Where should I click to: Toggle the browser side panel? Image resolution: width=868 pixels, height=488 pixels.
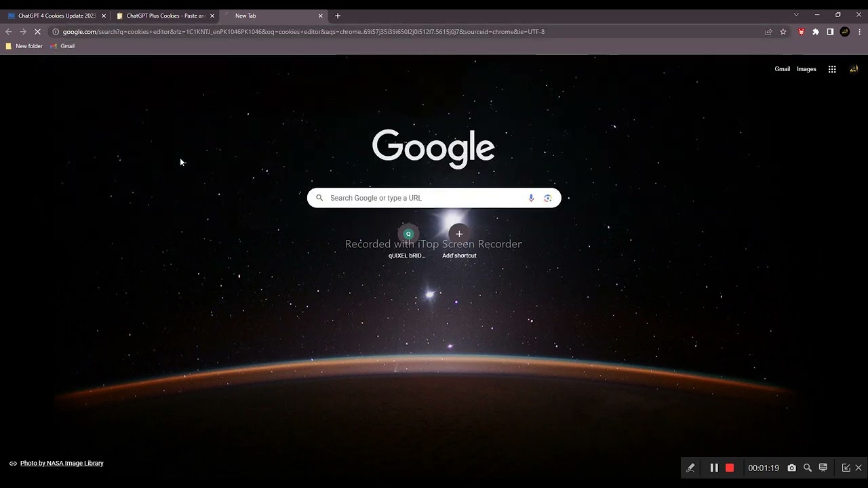point(830,32)
